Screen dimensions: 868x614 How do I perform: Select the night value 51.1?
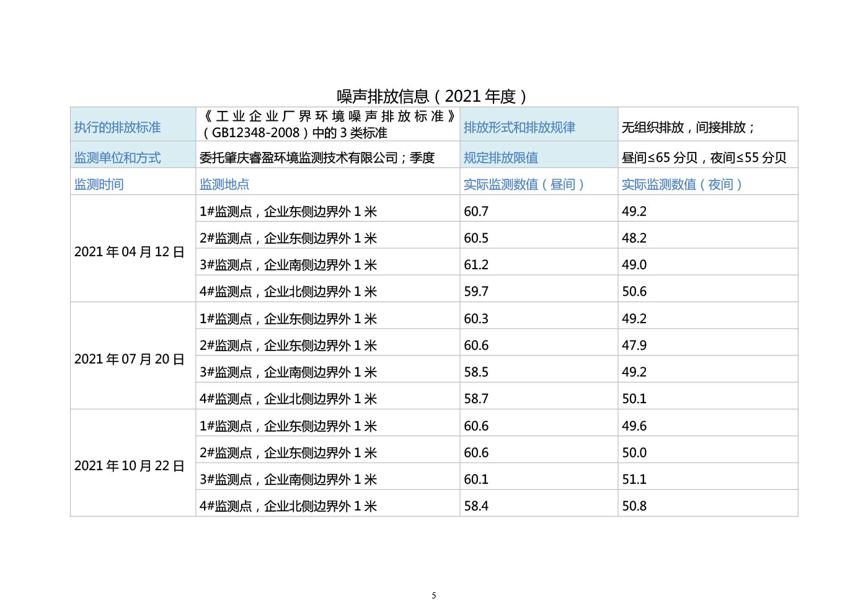coord(708,476)
